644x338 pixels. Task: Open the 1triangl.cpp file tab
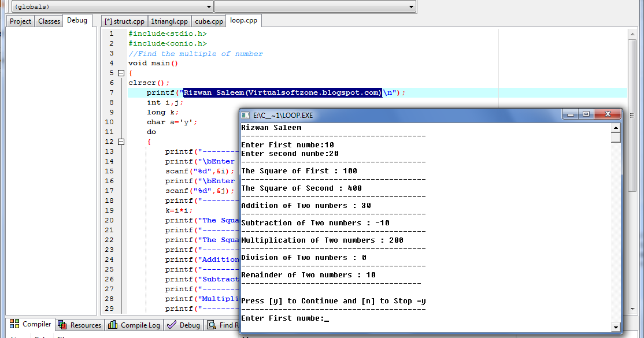tap(169, 21)
